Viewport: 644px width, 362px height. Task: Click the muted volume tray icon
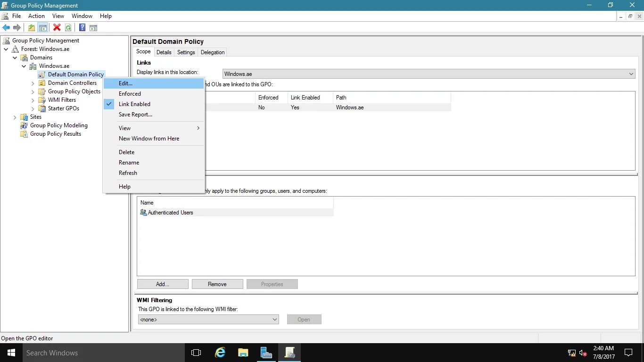(583, 353)
